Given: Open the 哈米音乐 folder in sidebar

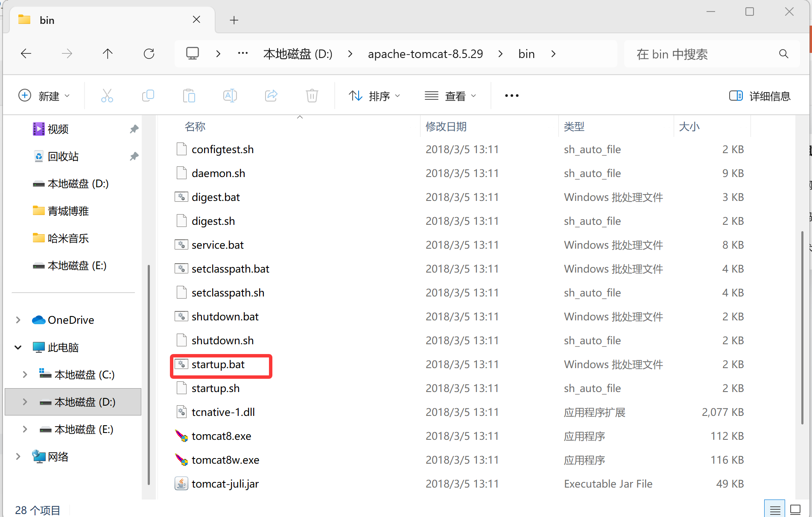Looking at the screenshot, I should click(x=68, y=238).
